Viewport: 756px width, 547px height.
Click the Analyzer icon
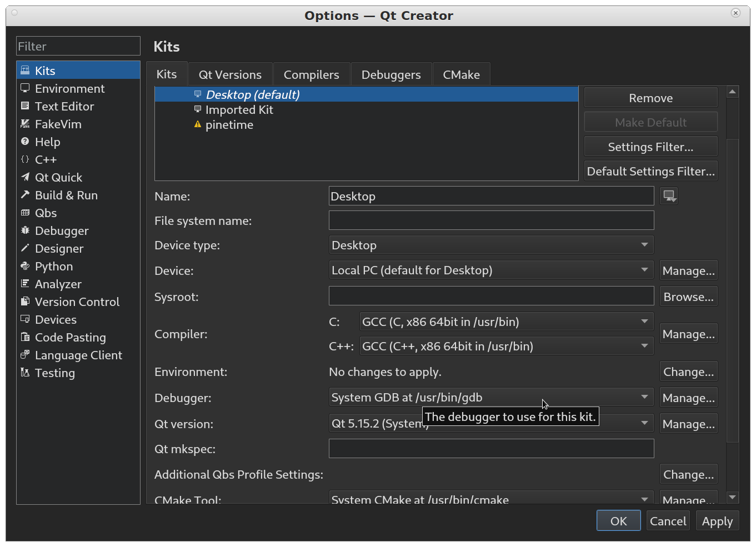[25, 283]
